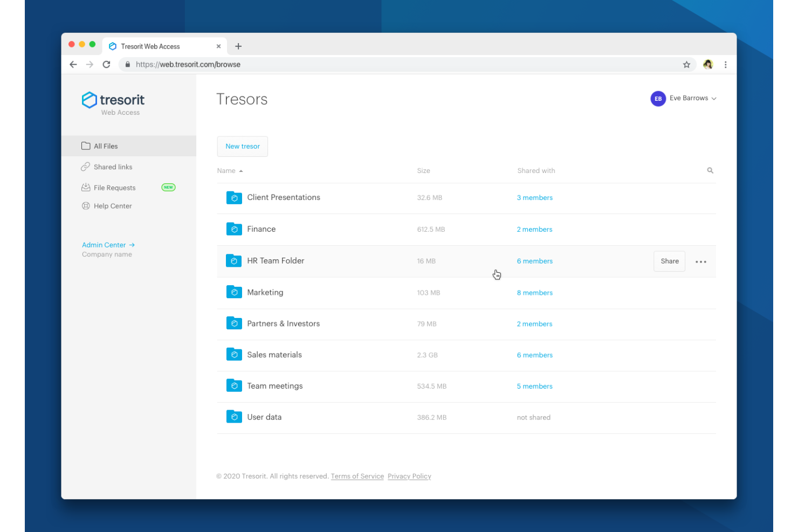Open the Partners & Investors name
The height and width of the screenshot is (532, 798).
tap(284, 323)
